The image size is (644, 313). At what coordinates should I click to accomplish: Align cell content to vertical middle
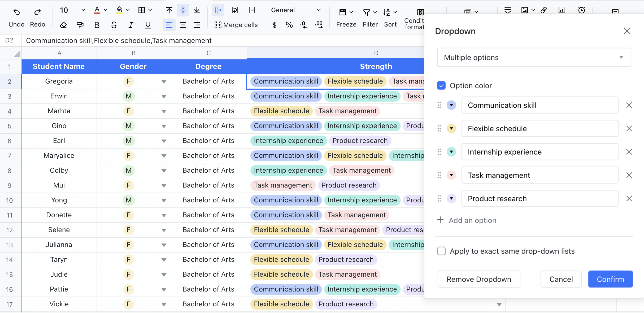pyautogui.click(x=183, y=10)
